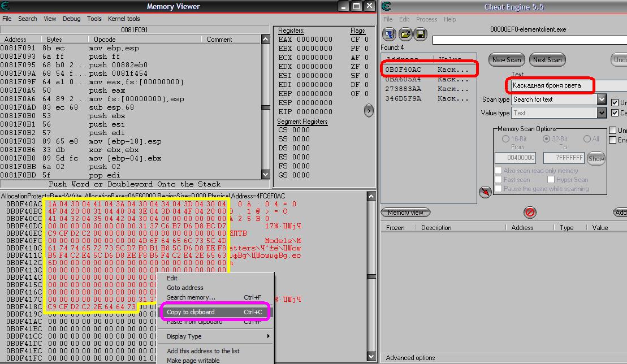Select found address 0B0F40AC
Screen dimensions: 627x364
(x=428, y=70)
